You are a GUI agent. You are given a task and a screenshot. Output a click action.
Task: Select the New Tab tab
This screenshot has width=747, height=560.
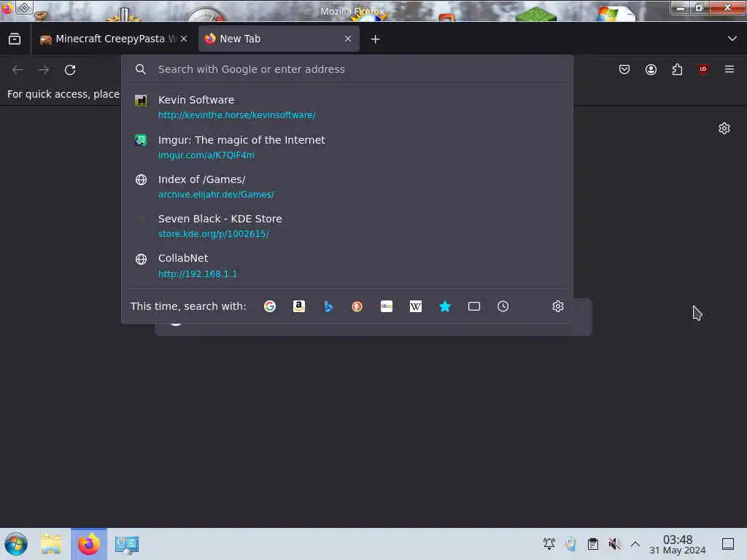pyautogui.click(x=279, y=39)
